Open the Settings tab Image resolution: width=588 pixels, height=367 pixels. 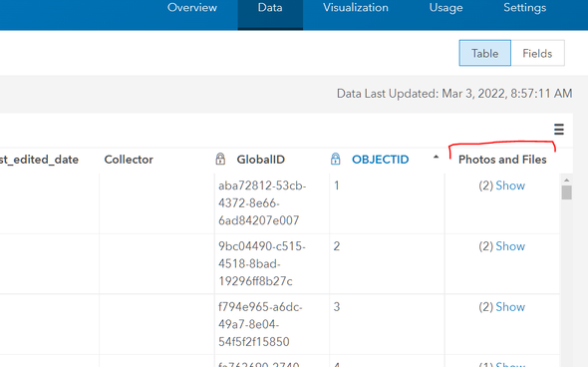click(x=524, y=8)
